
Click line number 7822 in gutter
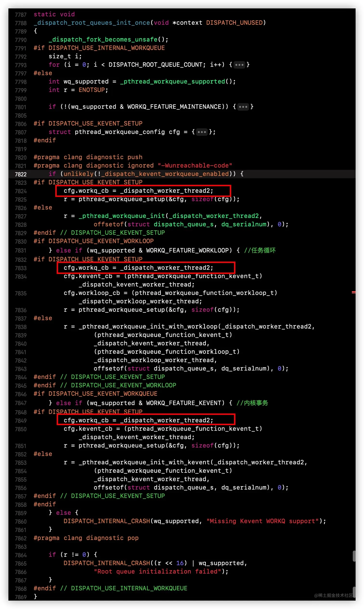coord(21,174)
